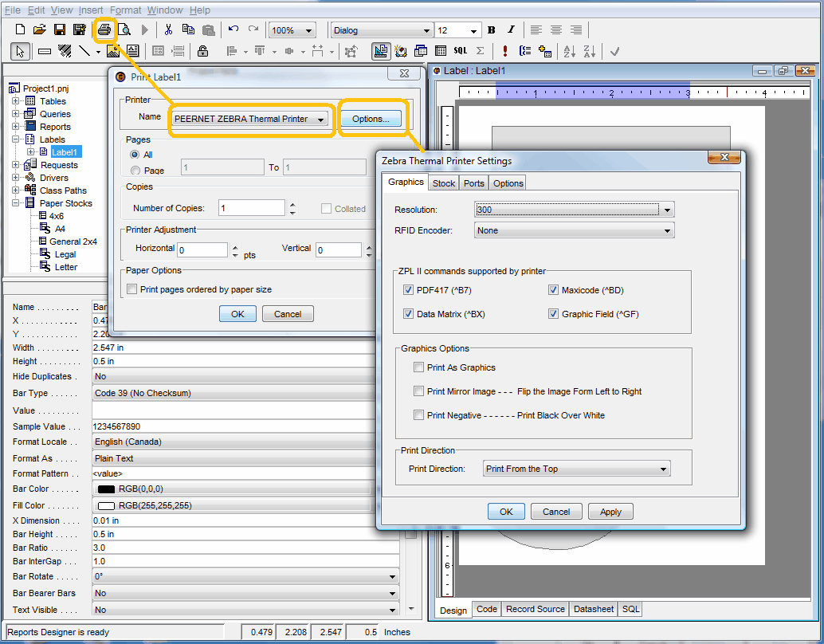Switch to the Stock tab
824x644 pixels.
point(444,183)
